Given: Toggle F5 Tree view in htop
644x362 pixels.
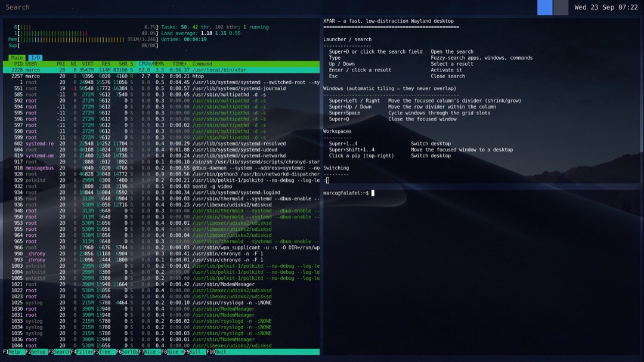Looking at the screenshot, I should point(104,352).
